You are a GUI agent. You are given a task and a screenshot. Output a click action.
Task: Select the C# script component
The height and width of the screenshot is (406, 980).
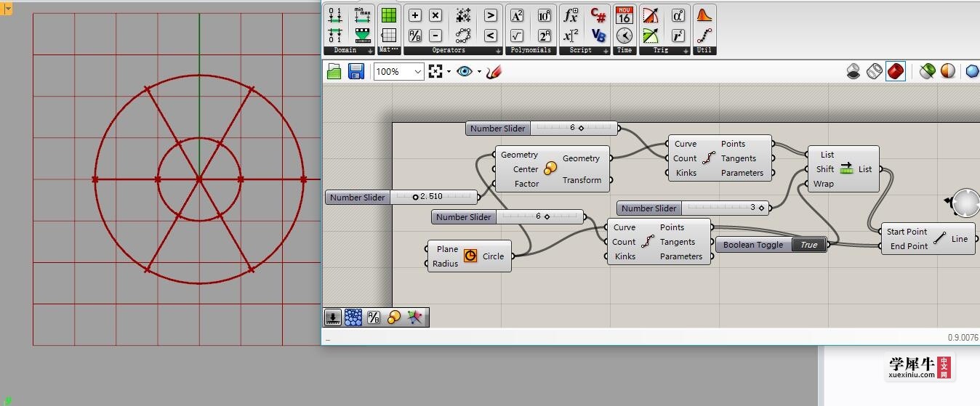pyautogui.click(x=598, y=15)
